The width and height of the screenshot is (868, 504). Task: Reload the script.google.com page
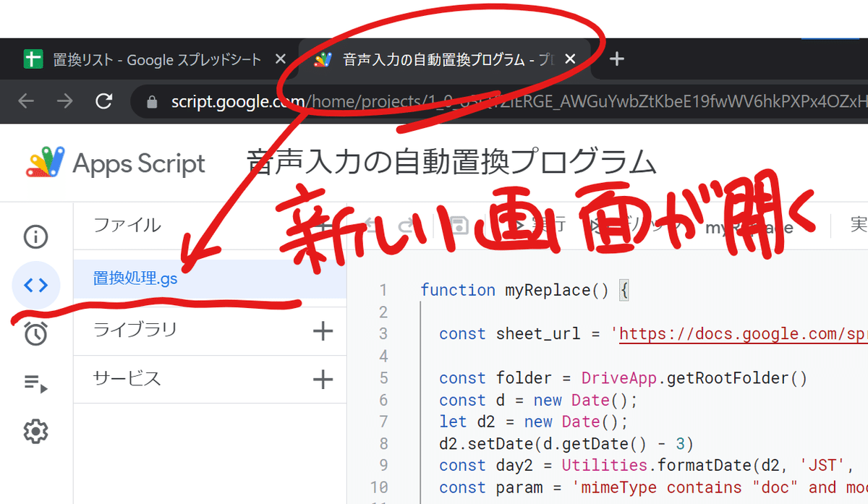coord(104,101)
